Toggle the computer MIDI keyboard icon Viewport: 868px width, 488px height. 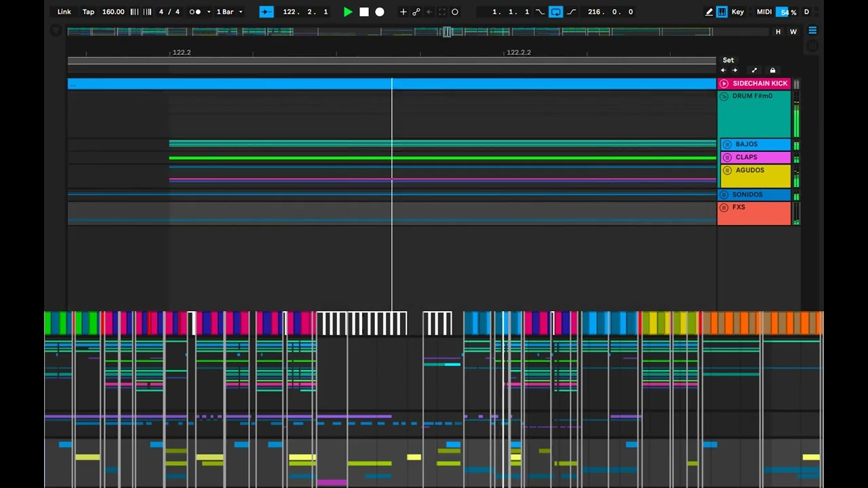tap(722, 12)
